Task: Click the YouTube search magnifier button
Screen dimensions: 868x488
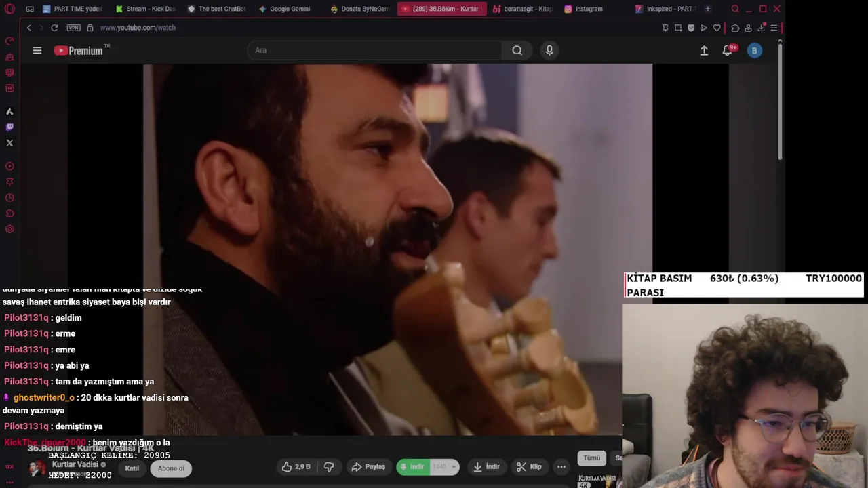Action: tap(517, 50)
